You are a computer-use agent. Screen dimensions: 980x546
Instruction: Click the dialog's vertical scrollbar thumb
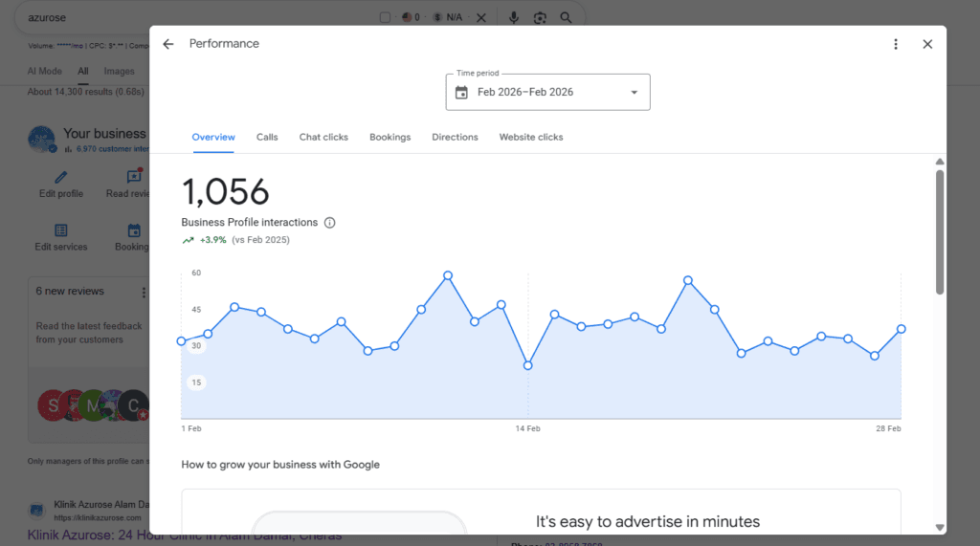(x=940, y=231)
